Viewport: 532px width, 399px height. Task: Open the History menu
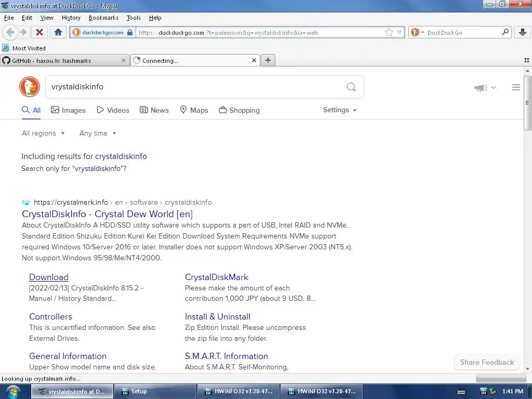71,18
